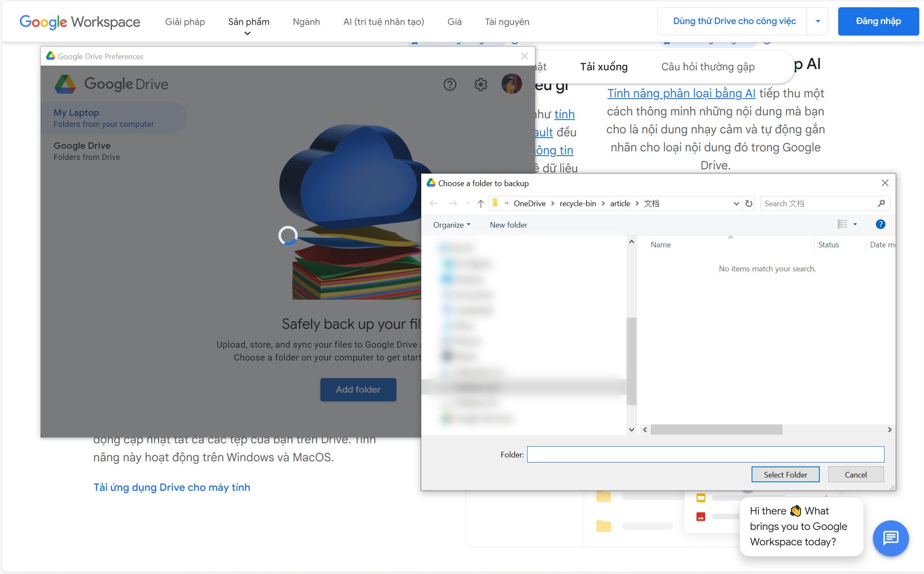Open recent locations dropdown arrow in dialog
This screenshot has height=574, width=924.
(x=467, y=204)
